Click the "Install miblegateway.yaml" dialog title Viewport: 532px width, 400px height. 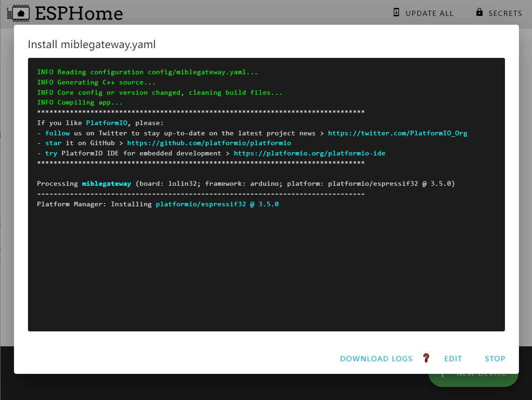click(91, 44)
